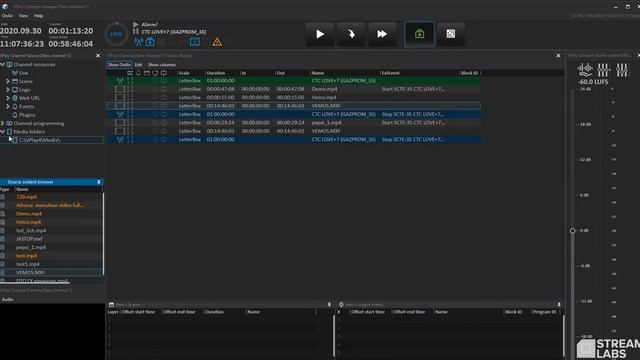Open the View menu
The width and height of the screenshot is (640, 360).
click(x=23, y=16)
